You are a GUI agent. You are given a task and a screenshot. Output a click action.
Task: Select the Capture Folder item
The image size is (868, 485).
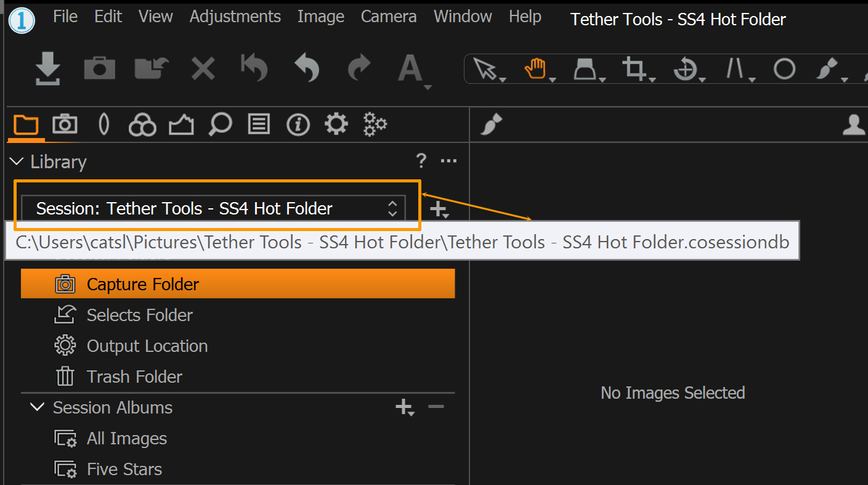[142, 283]
